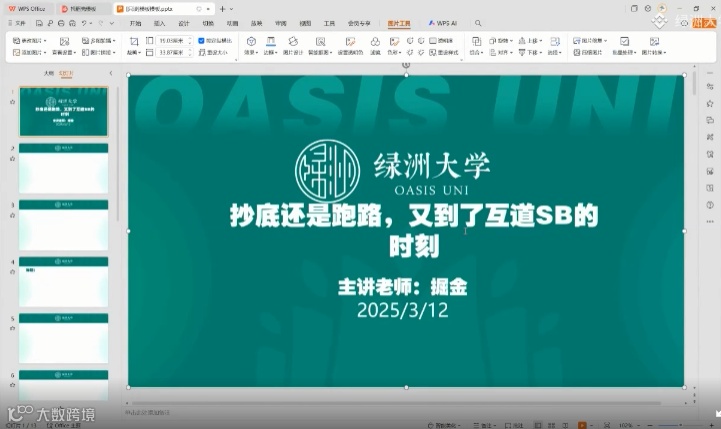Click the zoom slider in status bar

[681, 425]
